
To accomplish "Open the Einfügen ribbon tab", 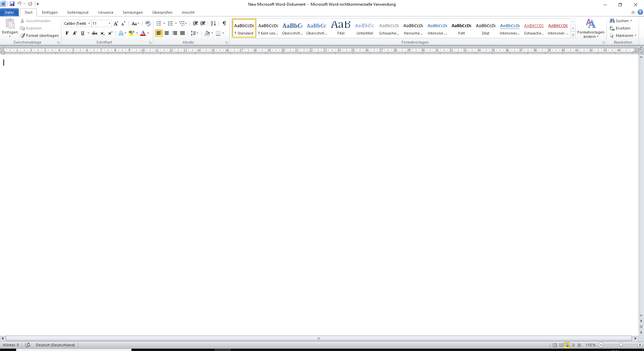I will (50, 12).
